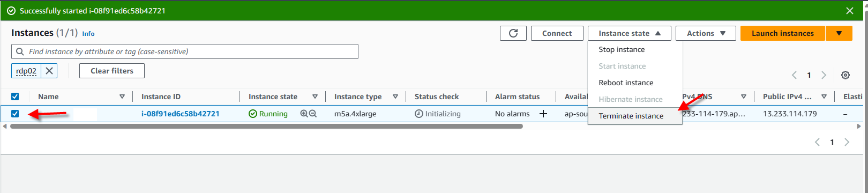Click the Connect button
868x193 pixels.
pos(557,33)
